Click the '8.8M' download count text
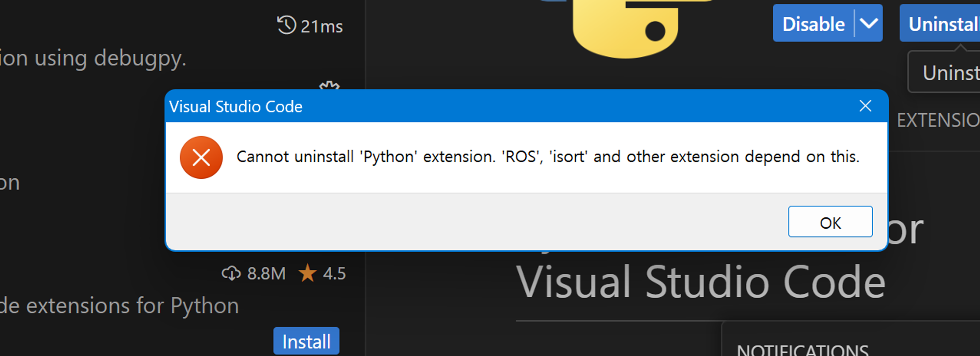Viewport: 980px width, 356px height. (x=266, y=273)
